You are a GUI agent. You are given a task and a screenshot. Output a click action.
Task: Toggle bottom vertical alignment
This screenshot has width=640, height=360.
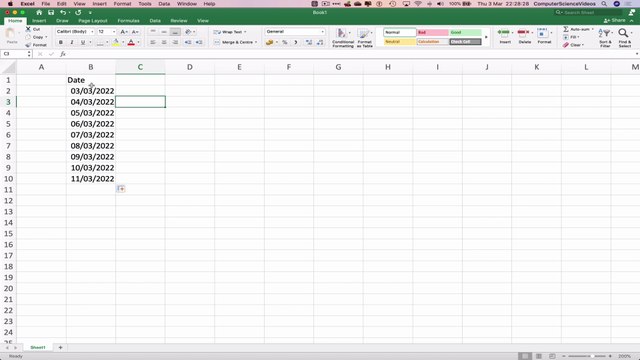[175, 32]
